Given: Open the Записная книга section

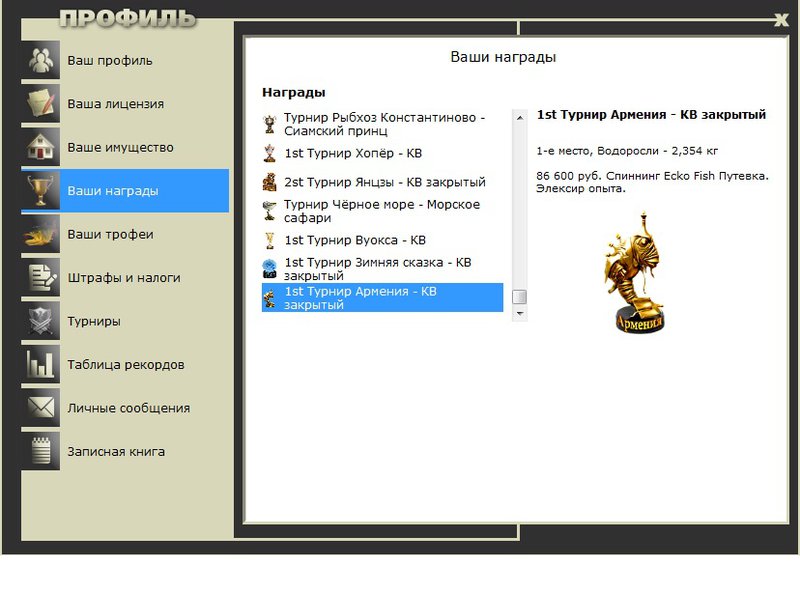Looking at the screenshot, I should click(x=125, y=451).
